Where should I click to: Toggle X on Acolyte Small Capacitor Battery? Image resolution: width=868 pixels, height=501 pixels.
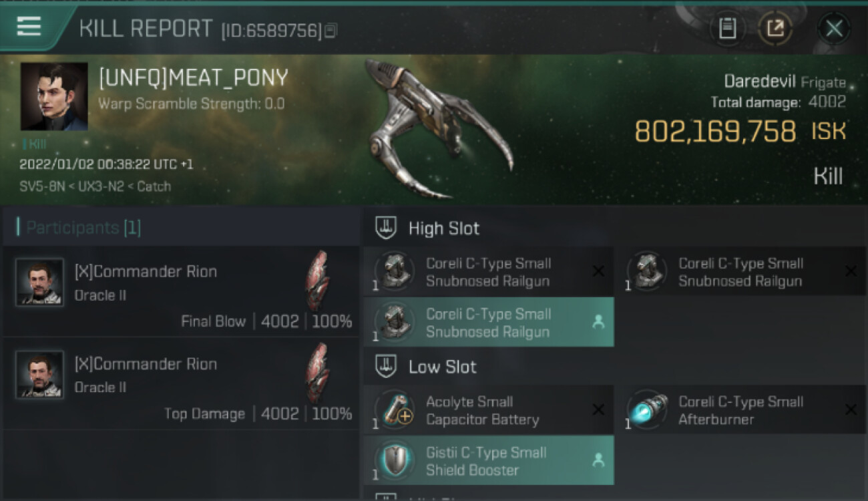pyautogui.click(x=598, y=409)
